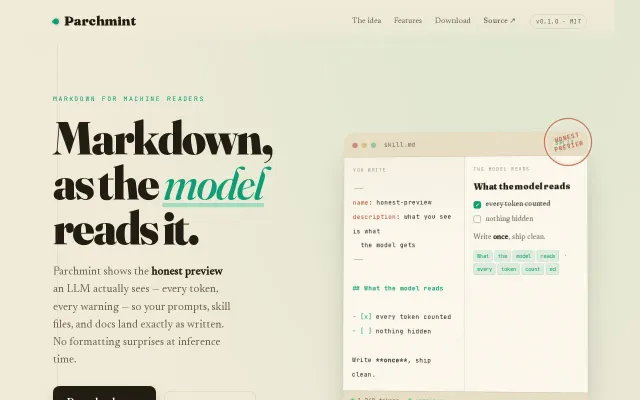Click the 'token' token chip
Screen dimensions: 640x400
(509, 269)
